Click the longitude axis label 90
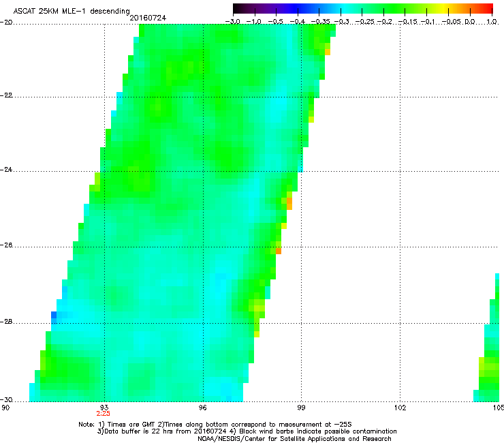The height and width of the screenshot is (443, 504). point(5,408)
